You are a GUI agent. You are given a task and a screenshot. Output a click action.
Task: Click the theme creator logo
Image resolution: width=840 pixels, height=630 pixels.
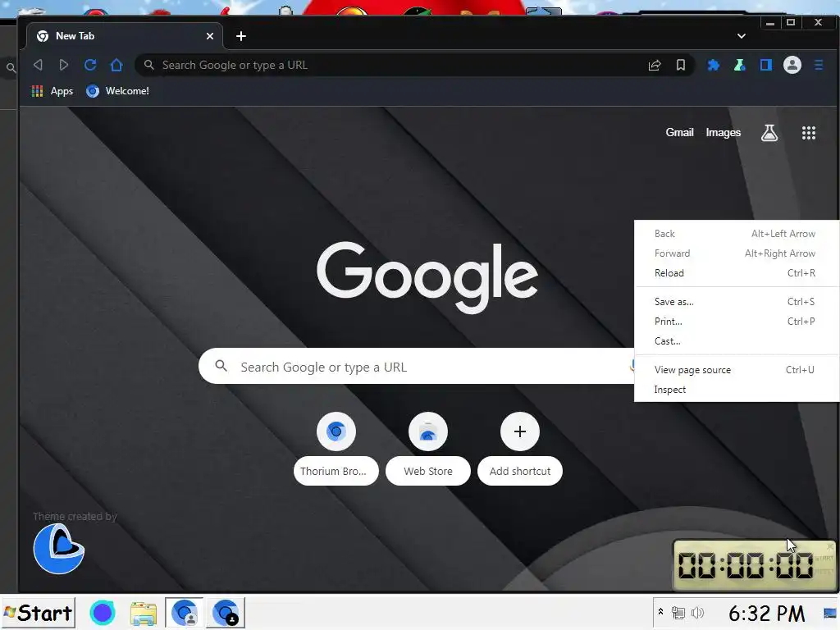pyautogui.click(x=59, y=549)
